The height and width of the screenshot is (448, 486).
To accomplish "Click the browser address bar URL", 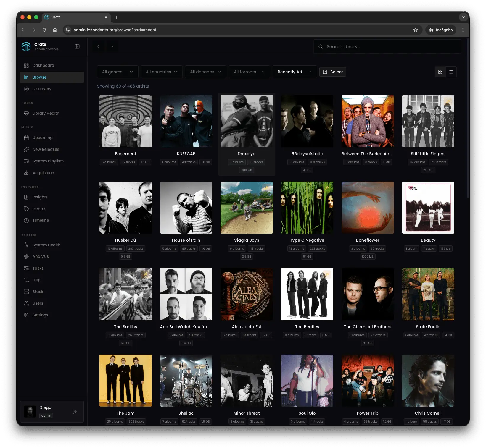I will point(115,30).
